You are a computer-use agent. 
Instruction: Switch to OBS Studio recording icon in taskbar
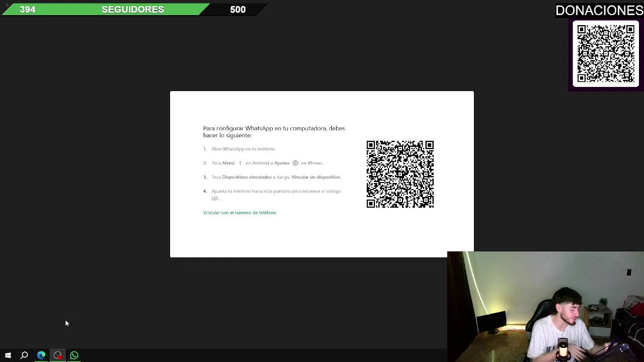58,355
